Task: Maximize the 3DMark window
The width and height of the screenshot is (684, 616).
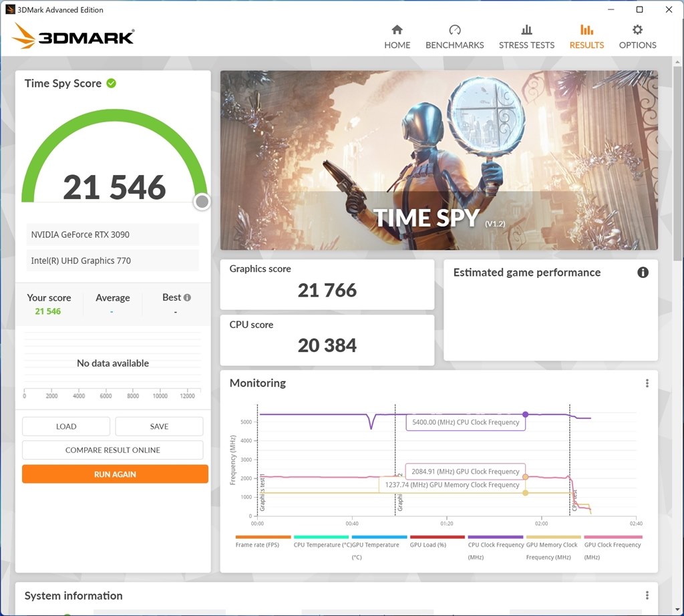Action: [x=639, y=9]
